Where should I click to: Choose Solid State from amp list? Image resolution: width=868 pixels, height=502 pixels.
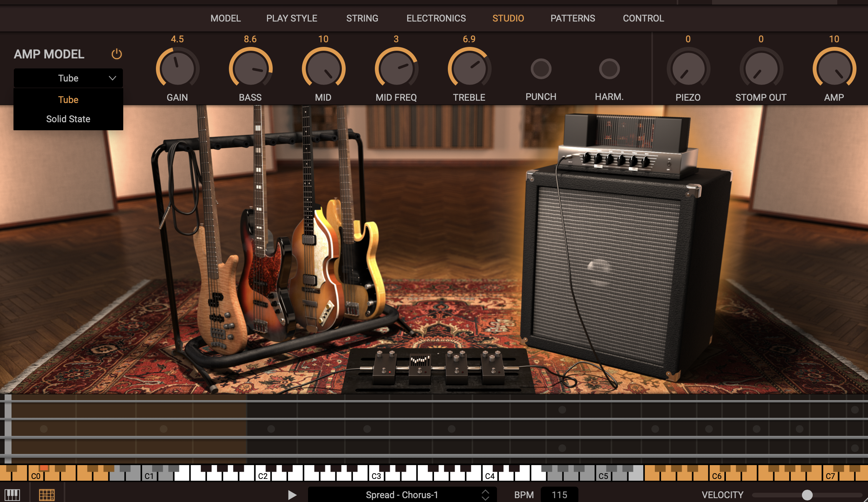coord(68,119)
